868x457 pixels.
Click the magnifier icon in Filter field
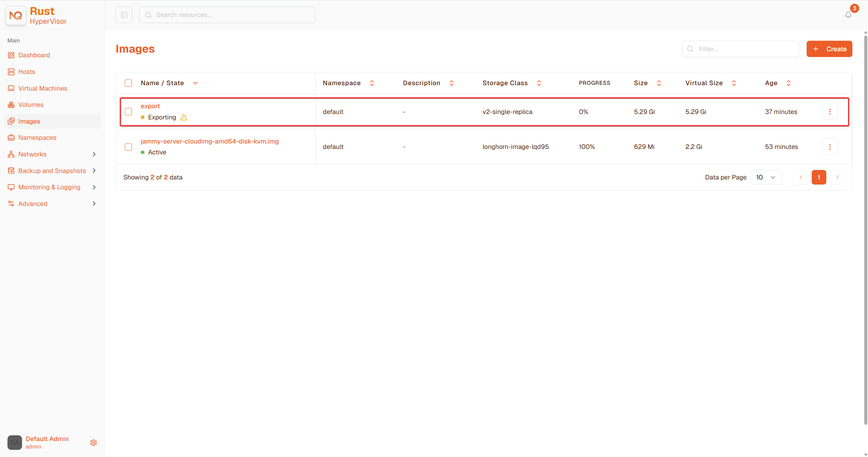click(690, 49)
